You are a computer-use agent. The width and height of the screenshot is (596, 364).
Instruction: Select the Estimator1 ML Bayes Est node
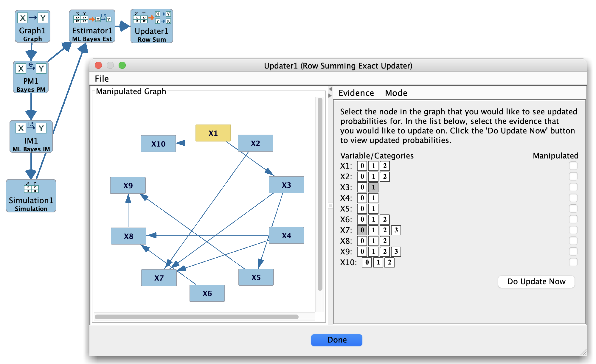point(92,26)
